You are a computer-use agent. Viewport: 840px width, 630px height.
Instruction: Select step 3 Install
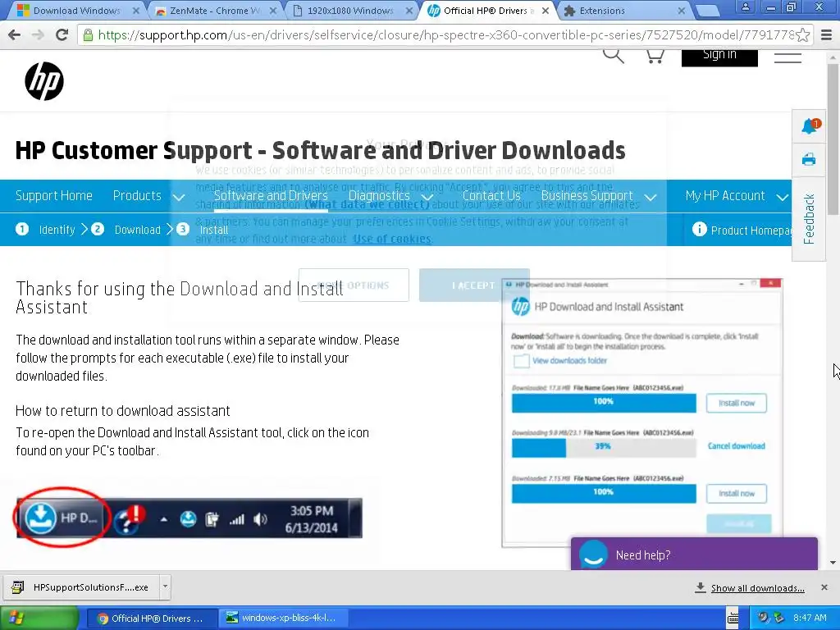pos(203,230)
